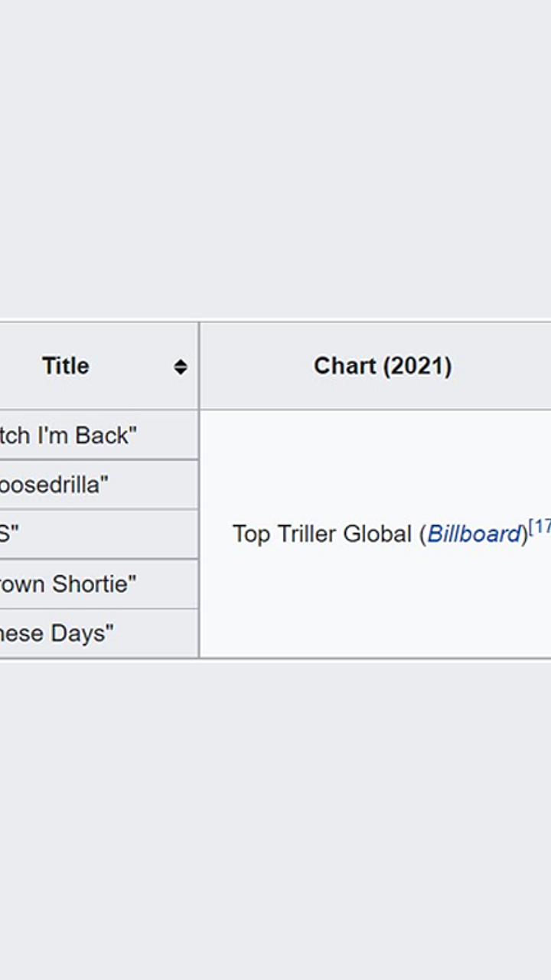551x980 pixels.
Task: Click the downward sort arrow in Title header
Action: [181, 371]
